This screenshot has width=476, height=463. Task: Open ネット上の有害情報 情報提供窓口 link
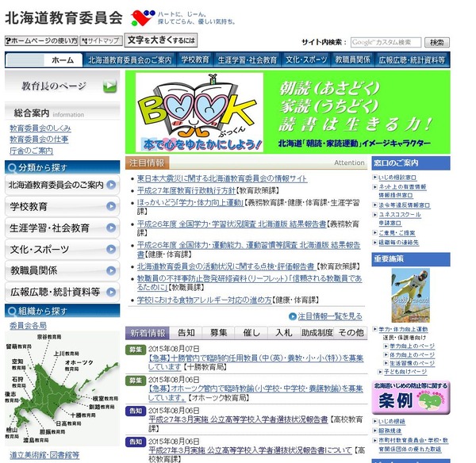tap(402, 191)
